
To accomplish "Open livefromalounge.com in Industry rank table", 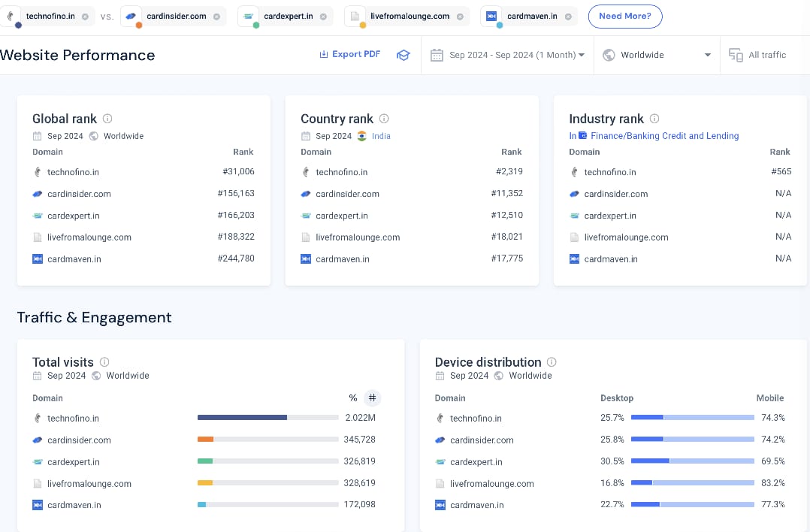I will pyautogui.click(x=626, y=237).
